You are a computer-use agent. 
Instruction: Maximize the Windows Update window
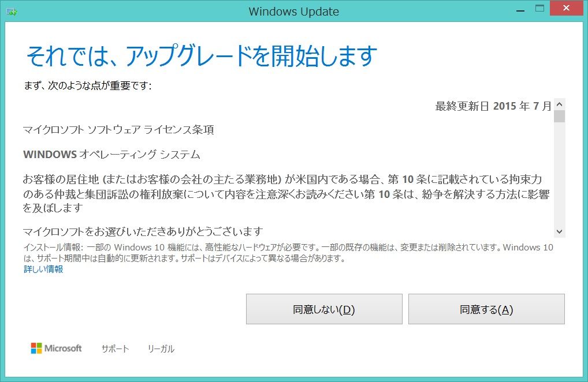[539, 9]
